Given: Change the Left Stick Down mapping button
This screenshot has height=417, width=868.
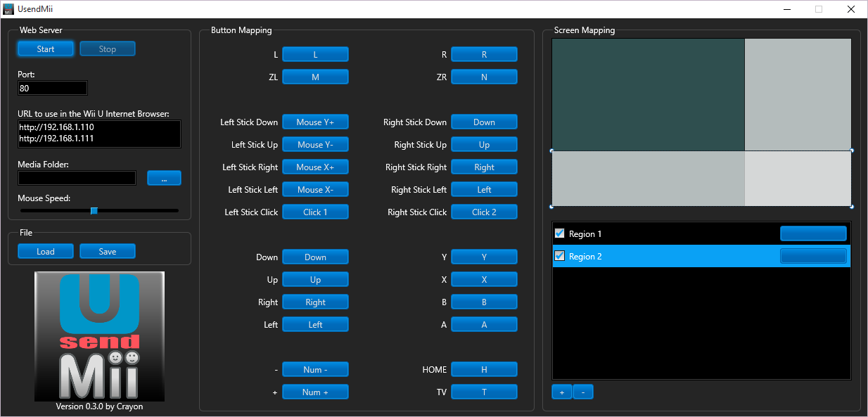Looking at the screenshot, I should (x=315, y=122).
